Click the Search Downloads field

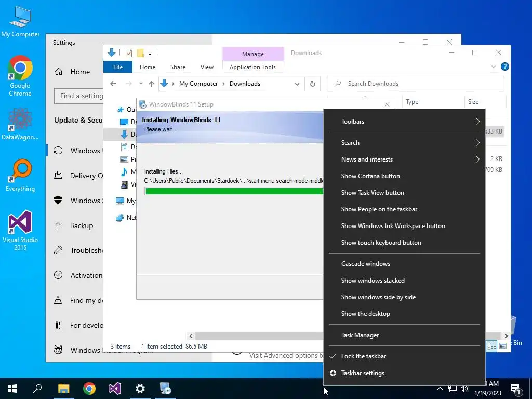pos(416,84)
